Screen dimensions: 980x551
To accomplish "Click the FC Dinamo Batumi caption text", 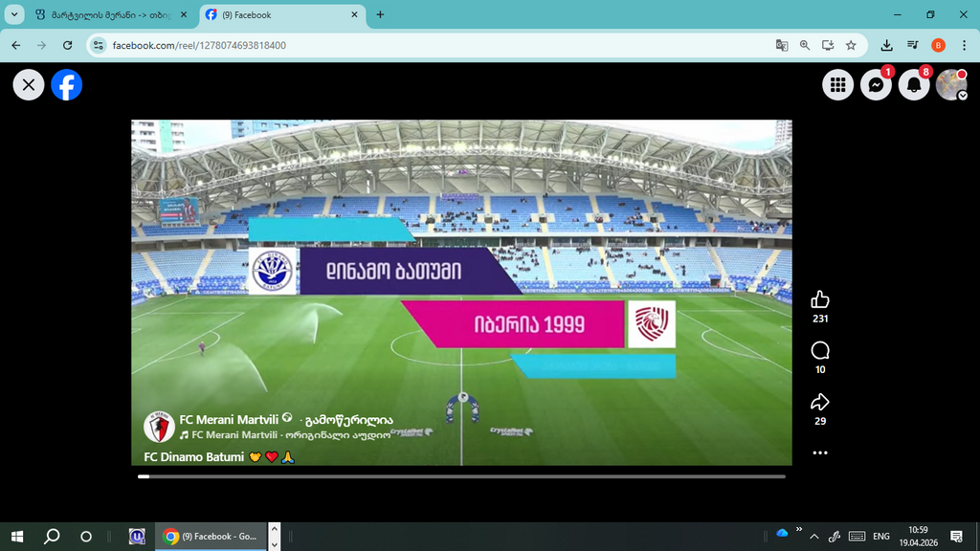I will point(193,457).
